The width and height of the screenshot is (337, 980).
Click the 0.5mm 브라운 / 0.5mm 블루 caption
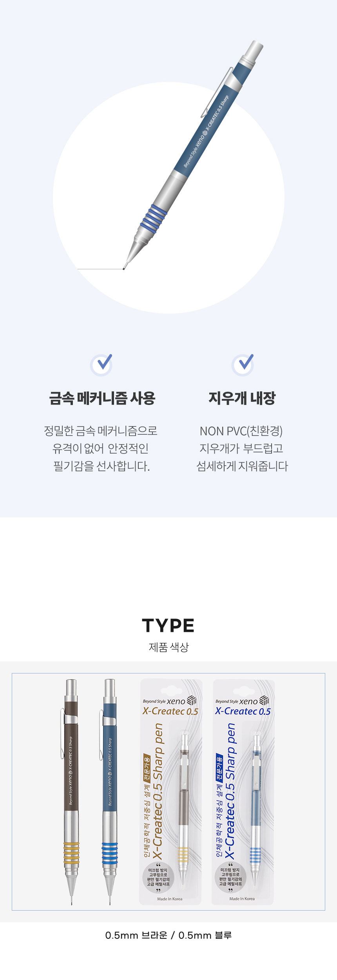[x=168, y=935]
